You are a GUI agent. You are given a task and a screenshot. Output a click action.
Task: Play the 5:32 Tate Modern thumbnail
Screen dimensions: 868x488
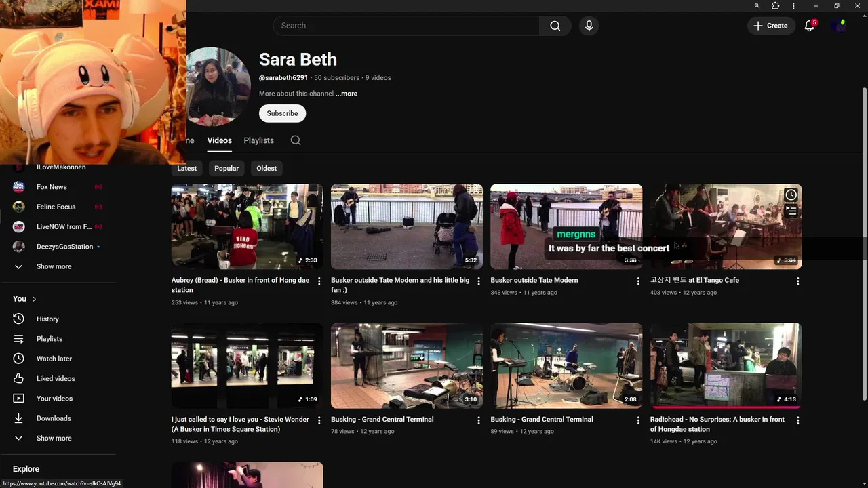point(407,226)
